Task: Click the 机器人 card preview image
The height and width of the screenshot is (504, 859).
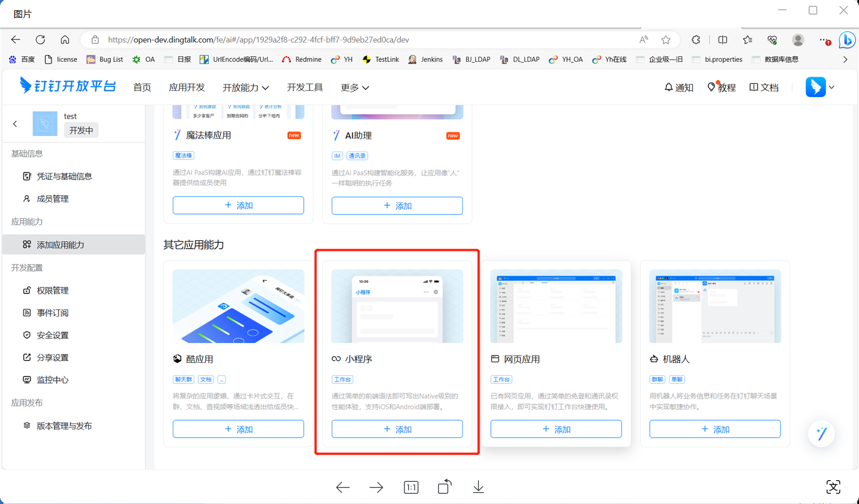Action: (715, 306)
